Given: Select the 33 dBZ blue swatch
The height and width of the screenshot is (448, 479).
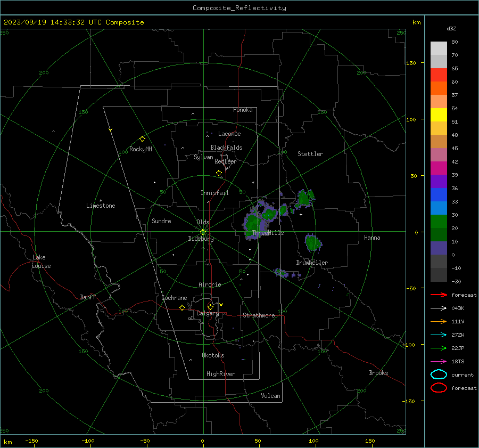Looking at the screenshot, I should click(x=439, y=194).
